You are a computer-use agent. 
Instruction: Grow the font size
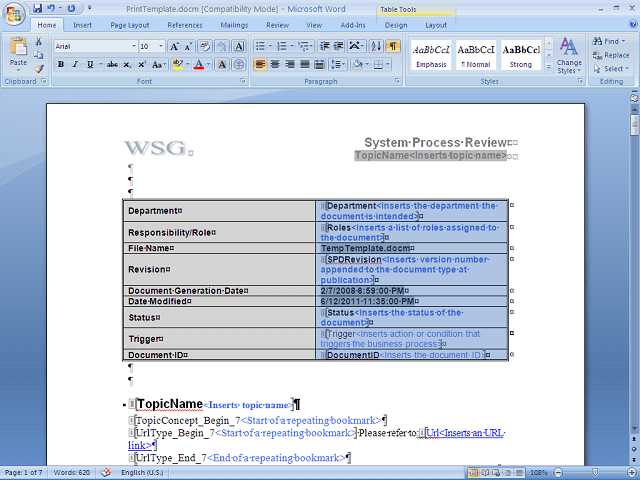tap(174, 47)
